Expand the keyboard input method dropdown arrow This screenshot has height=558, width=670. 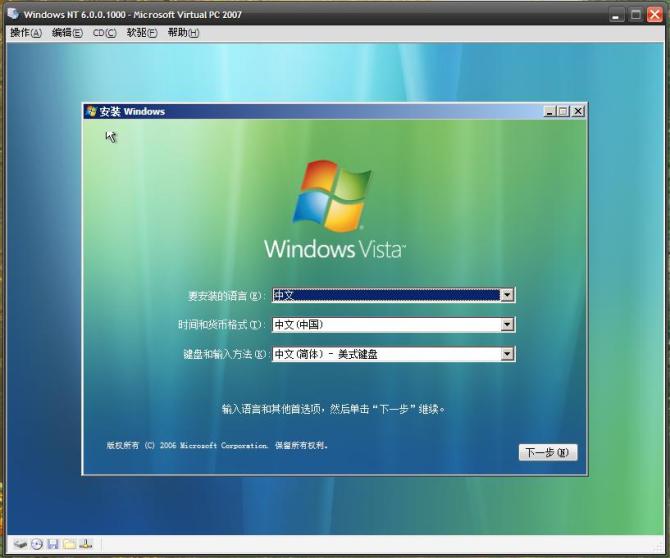click(x=507, y=354)
